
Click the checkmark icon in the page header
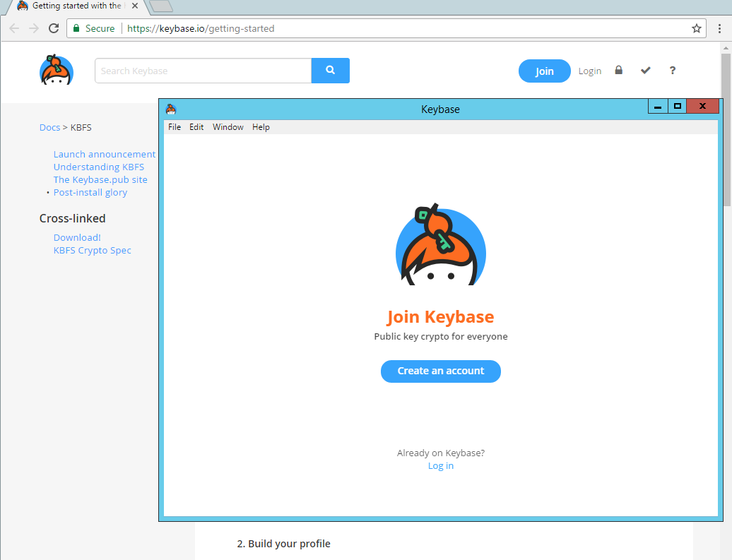pyautogui.click(x=645, y=70)
